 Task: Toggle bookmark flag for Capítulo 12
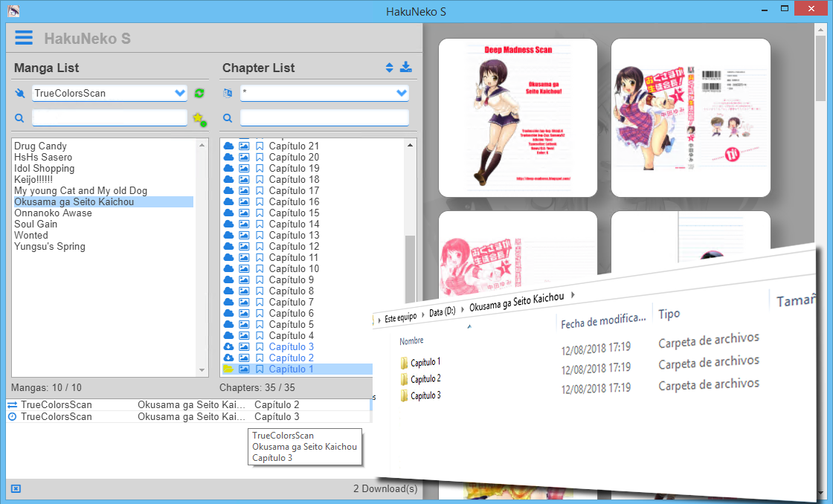(x=260, y=246)
